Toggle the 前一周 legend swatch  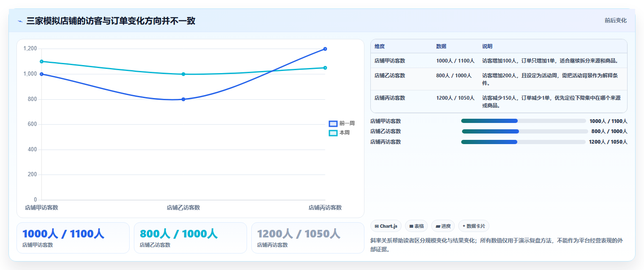(x=333, y=123)
